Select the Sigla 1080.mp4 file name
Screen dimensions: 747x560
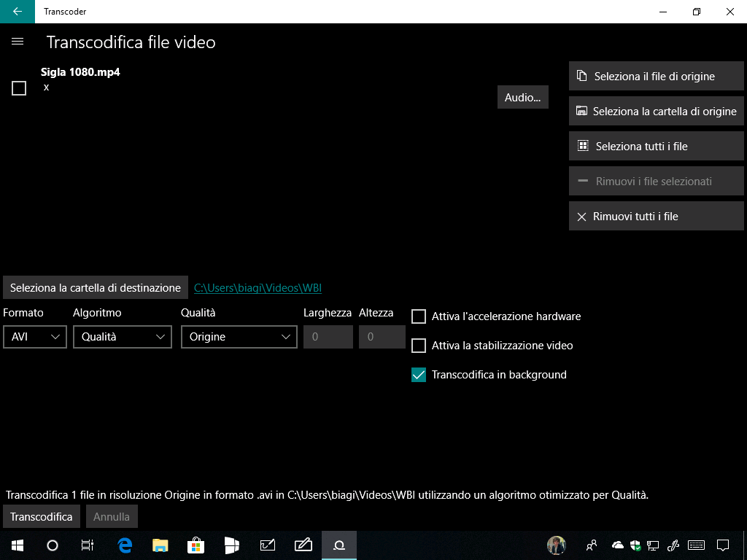coord(80,72)
